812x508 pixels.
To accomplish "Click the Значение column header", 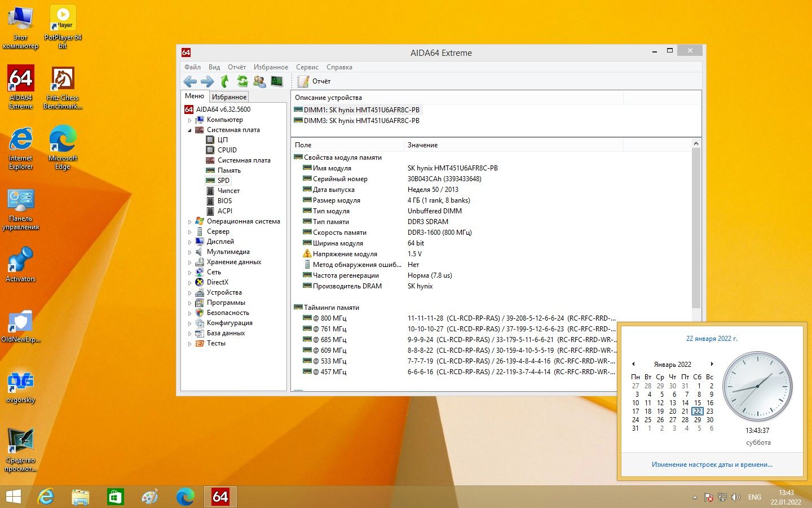I will coord(513,145).
